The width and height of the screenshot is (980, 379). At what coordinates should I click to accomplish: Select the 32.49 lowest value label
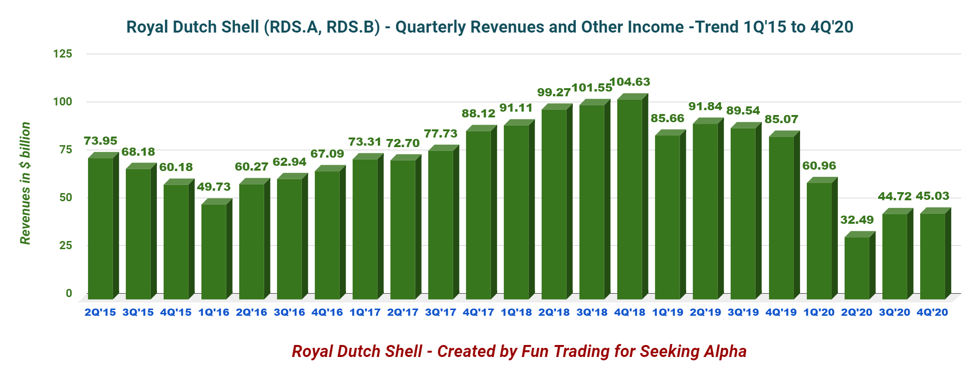(x=857, y=220)
